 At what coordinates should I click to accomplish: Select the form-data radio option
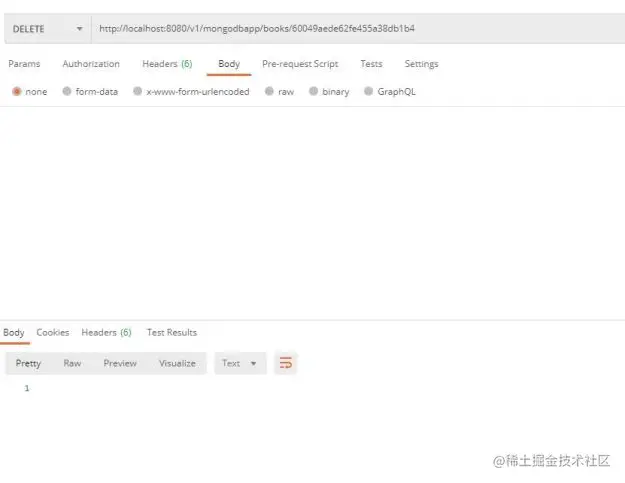[67, 92]
